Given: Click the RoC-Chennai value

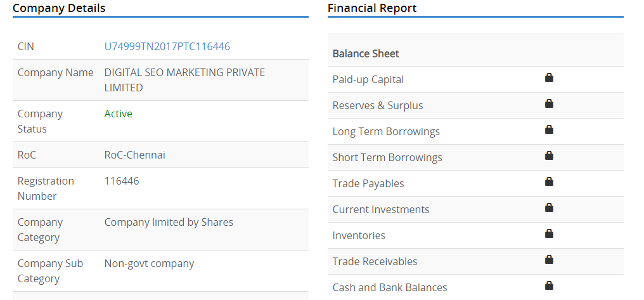Looking at the screenshot, I should click(135, 155).
